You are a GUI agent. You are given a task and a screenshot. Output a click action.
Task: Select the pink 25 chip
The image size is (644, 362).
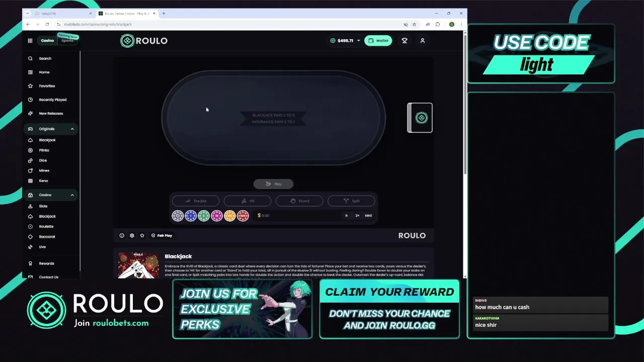[217, 216]
